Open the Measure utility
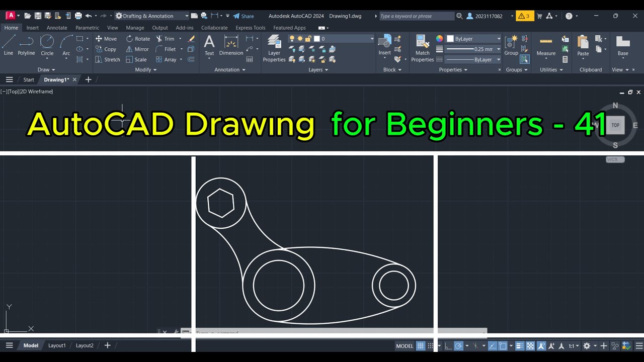 pos(546,45)
